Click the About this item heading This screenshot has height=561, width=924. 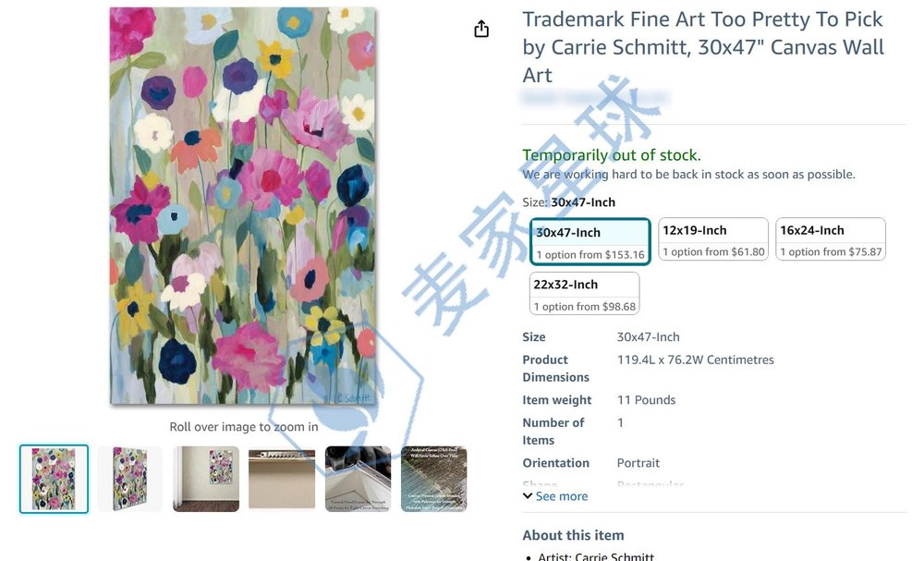[573, 535]
